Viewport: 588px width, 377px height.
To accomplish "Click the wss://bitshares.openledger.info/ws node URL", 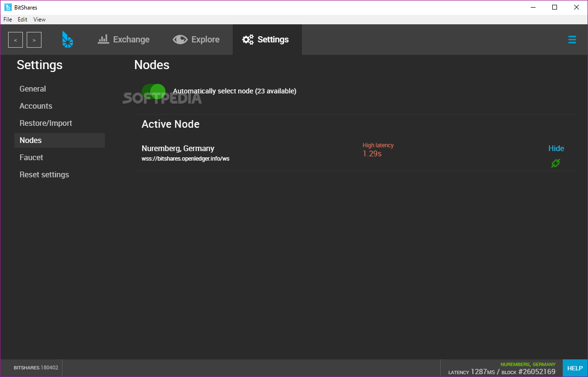I will 186,159.
